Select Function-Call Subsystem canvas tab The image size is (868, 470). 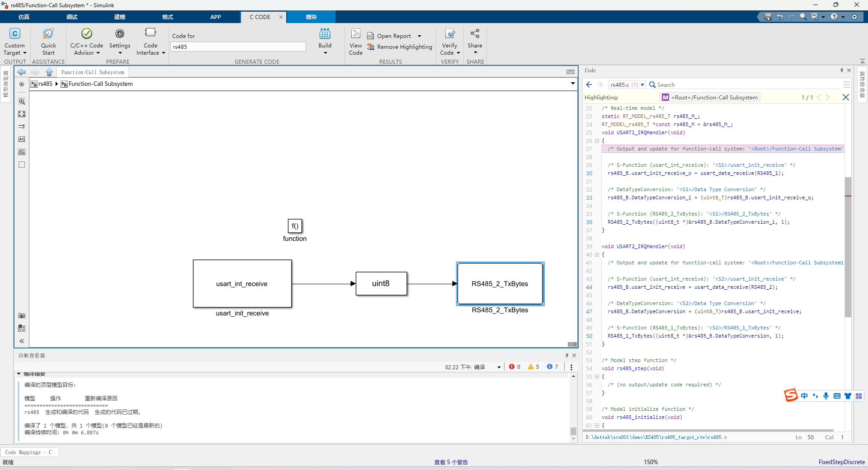pyautogui.click(x=93, y=72)
